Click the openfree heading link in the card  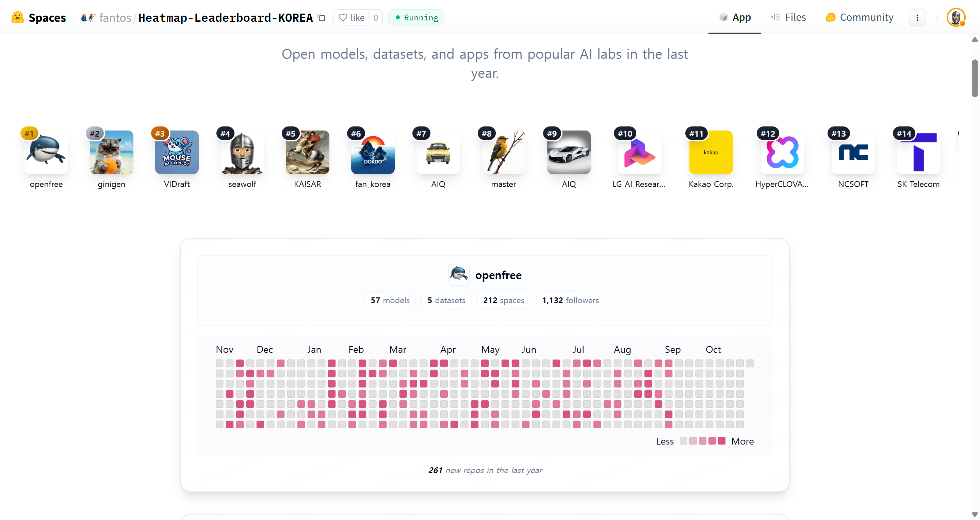point(498,275)
